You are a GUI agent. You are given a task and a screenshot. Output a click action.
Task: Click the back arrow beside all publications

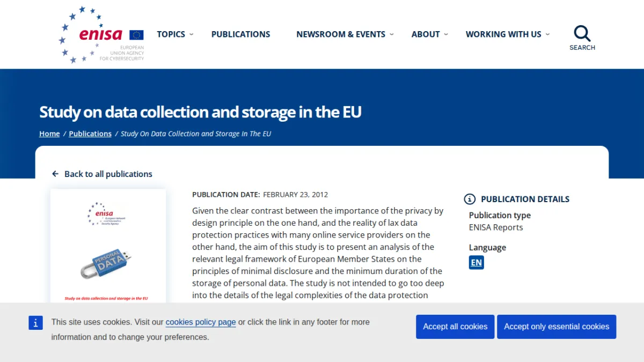click(x=55, y=174)
